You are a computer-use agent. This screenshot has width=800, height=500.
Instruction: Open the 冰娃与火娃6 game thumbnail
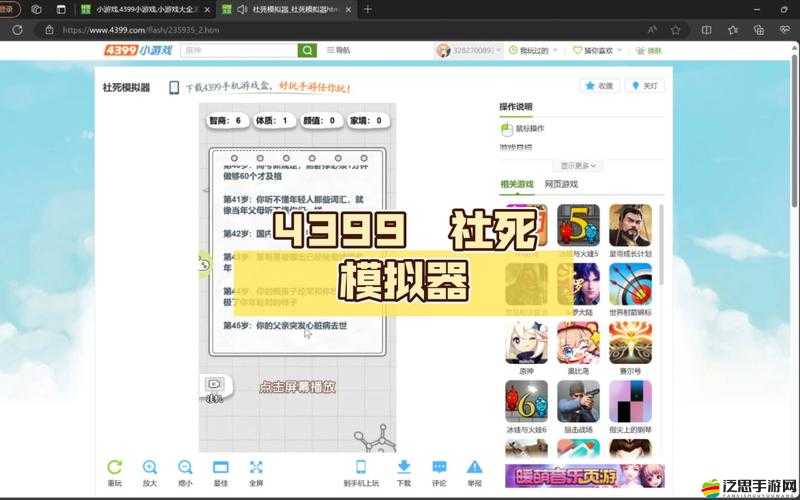[526, 402]
